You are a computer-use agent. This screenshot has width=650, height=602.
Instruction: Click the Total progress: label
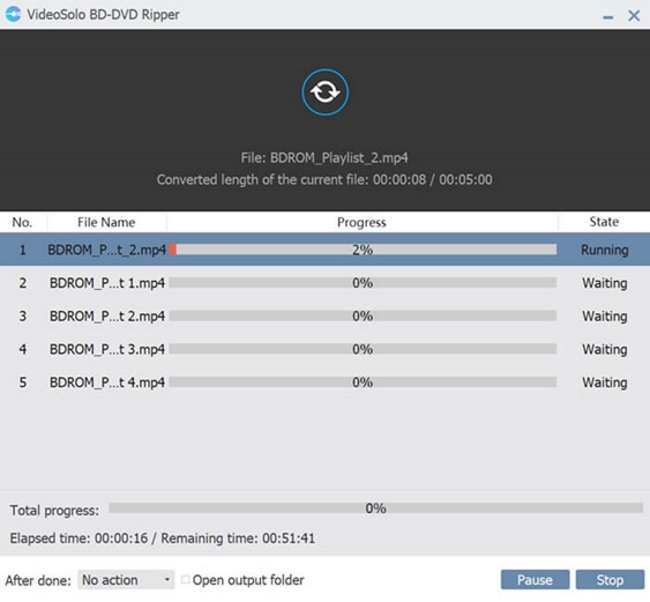(54, 510)
